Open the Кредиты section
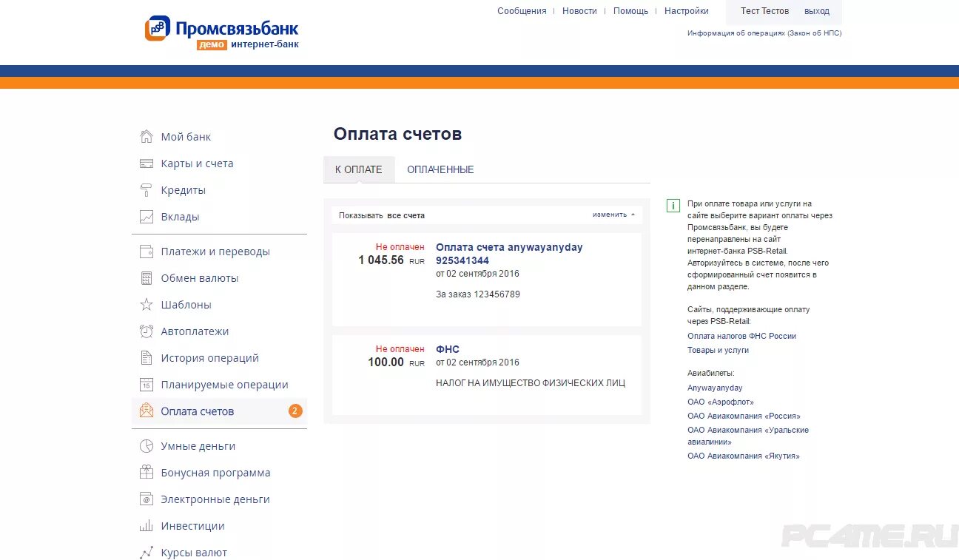Screen dimensions: 959x560 [x=184, y=190]
